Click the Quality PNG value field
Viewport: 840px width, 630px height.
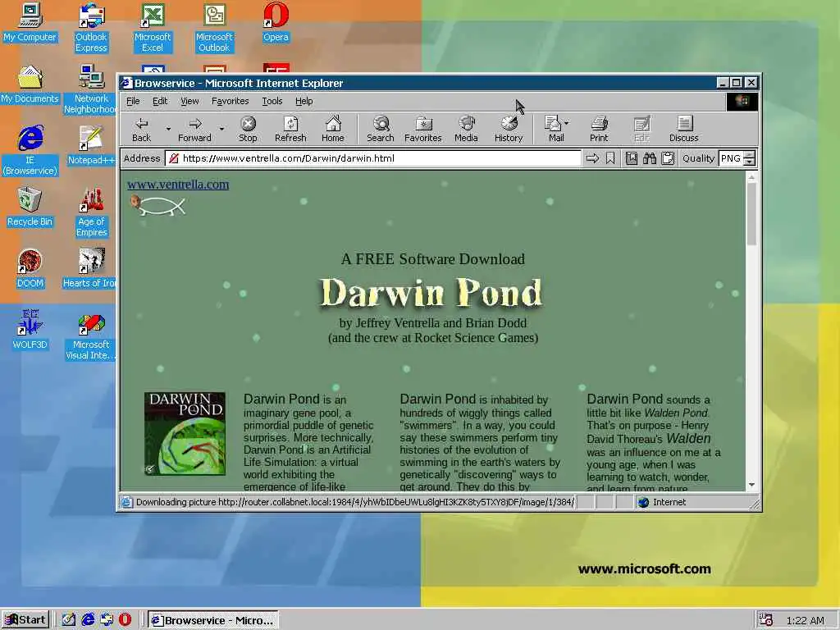731,158
